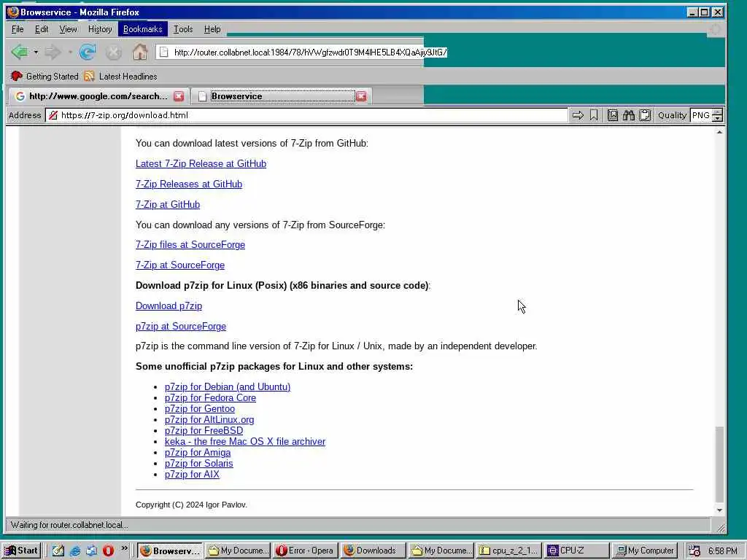Screen dimensions: 747x560
Task: Switch to the Downloads taskbar button
Action: pos(373,551)
